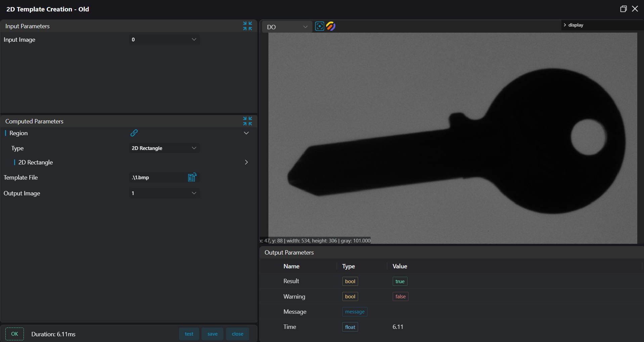This screenshot has width=644, height=342.
Task: Click the test button
Action: pos(189,334)
